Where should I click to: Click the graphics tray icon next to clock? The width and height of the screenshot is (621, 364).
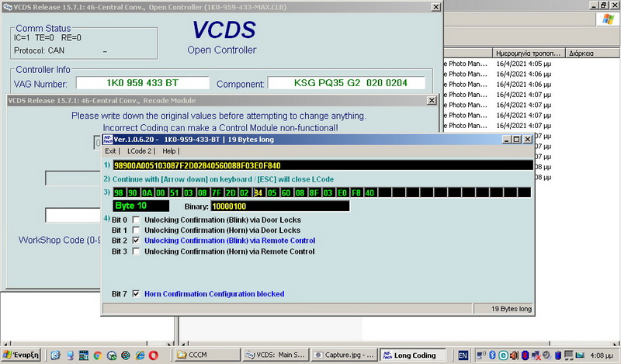click(580, 355)
